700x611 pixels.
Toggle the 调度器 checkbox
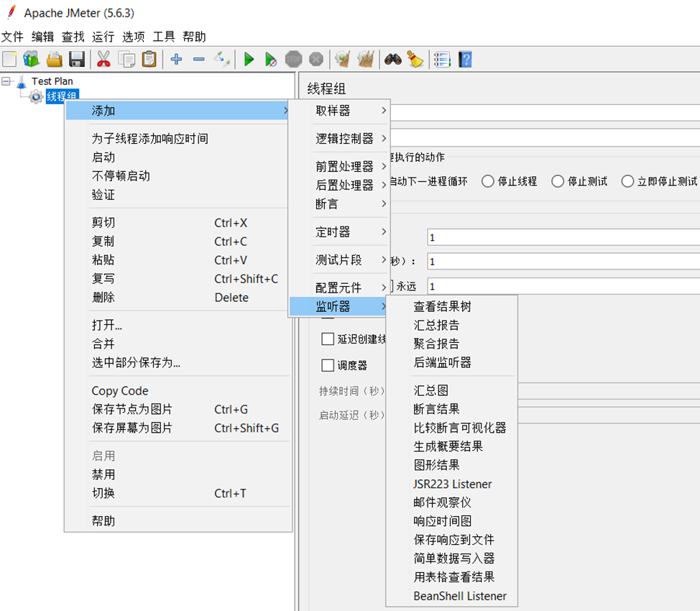coord(328,365)
